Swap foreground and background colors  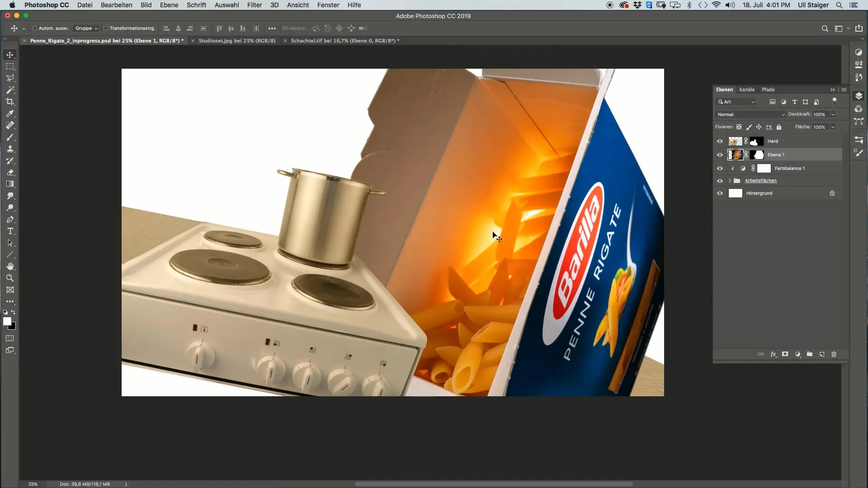pos(13,312)
